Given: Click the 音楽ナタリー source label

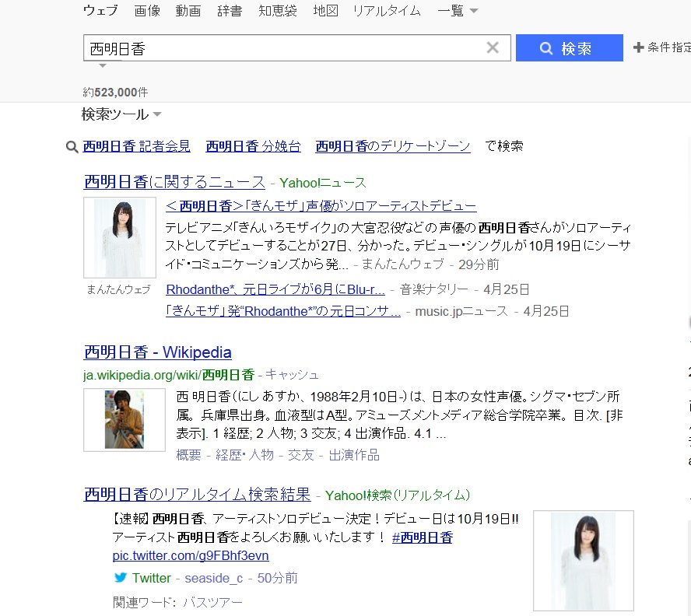Looking at the screenshot, I should coord(433,289).
